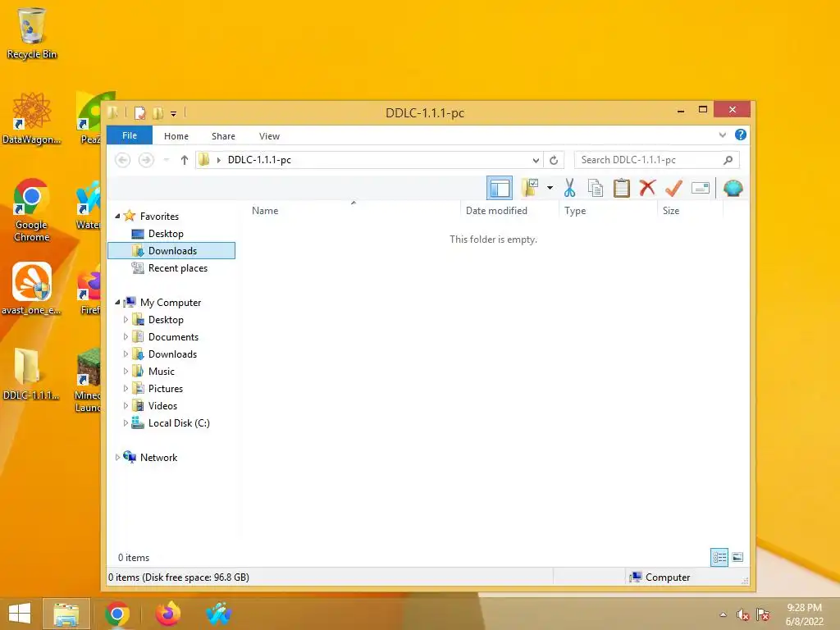Viewport: 840px width, 630px height.
Task: Expand the ribbon with the chevron
Action: point(722,135)
